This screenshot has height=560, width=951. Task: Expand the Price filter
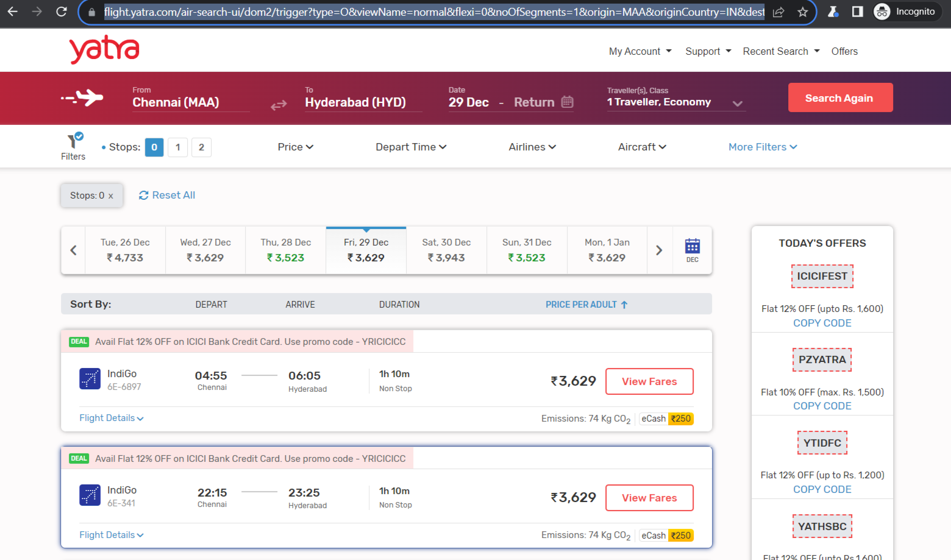296,147
